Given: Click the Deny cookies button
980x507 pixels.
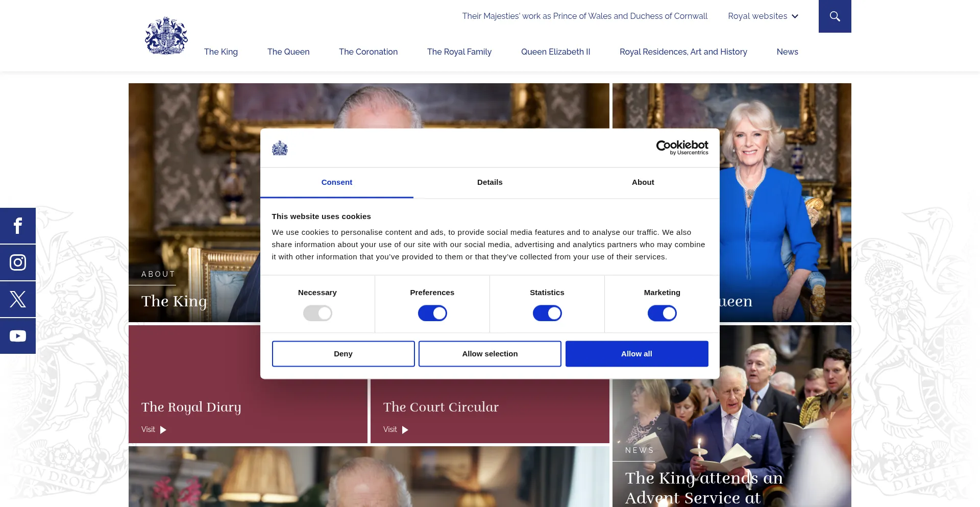Looking at the screenshot, I should click(344, 354).
